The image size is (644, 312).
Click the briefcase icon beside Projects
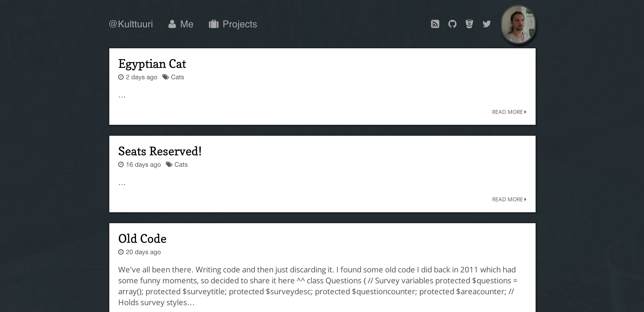coord(214,24)
